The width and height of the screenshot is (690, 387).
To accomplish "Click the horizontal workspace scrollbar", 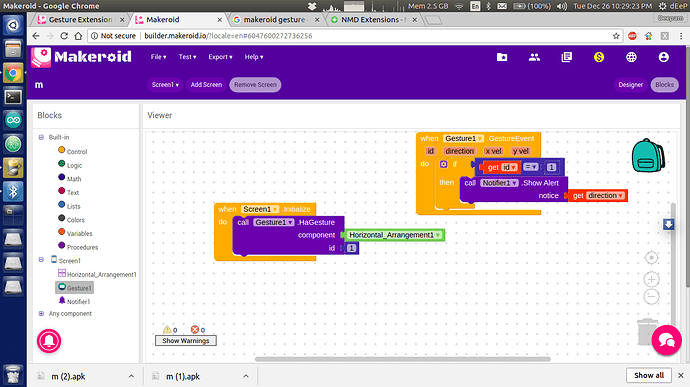I will pyautogui.click(x=403, y=359).
